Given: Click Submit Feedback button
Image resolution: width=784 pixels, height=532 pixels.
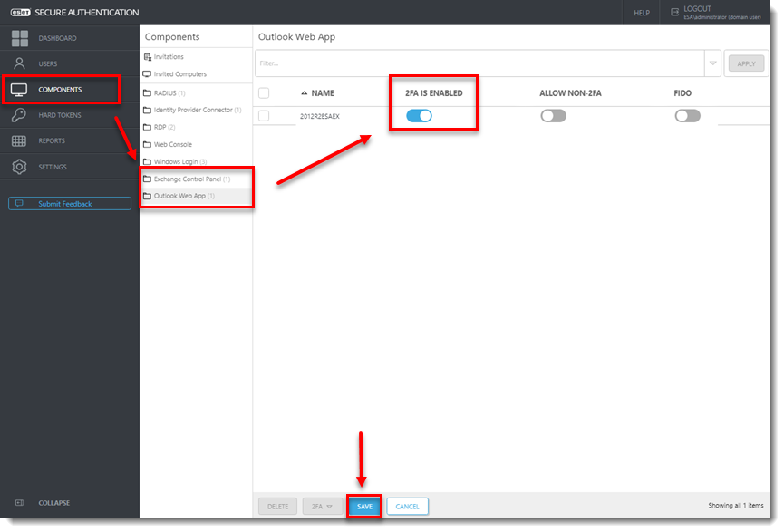Looking at the screenshot, I should click(70, 204).
